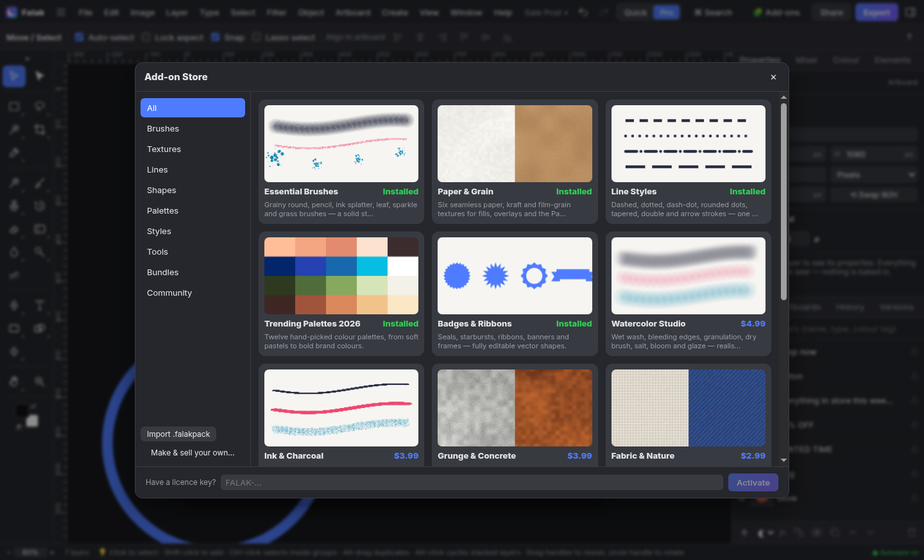Select the Textures category
Viewport: 924px width, 560px height.
pyautogui.click(x=193, y=149)
